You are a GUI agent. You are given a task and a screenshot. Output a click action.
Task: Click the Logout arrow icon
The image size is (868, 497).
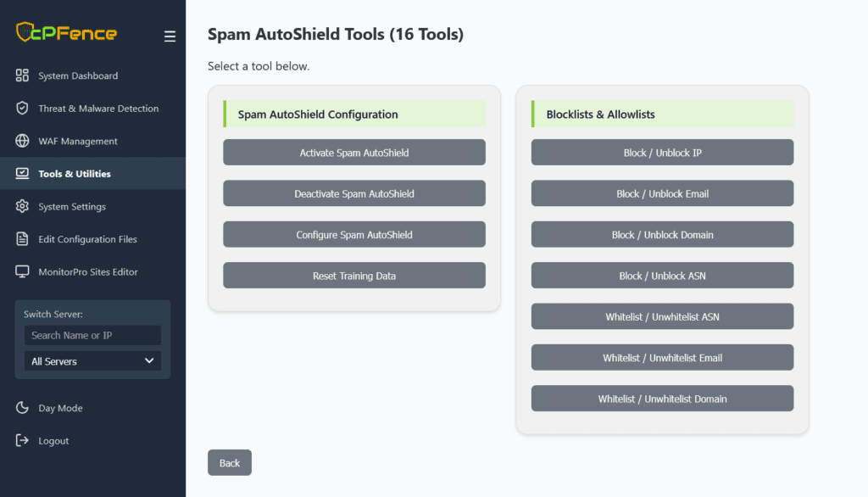23,441
